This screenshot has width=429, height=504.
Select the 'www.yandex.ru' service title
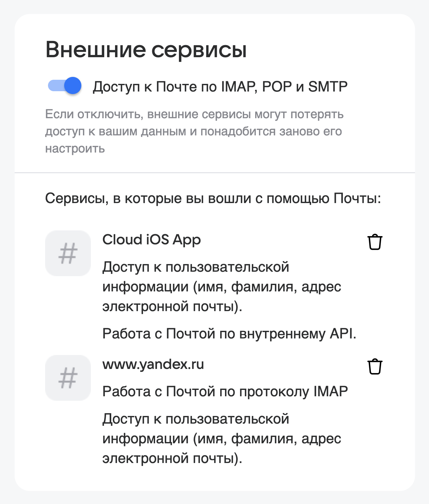pyautogui.click(x=153, y=364)
